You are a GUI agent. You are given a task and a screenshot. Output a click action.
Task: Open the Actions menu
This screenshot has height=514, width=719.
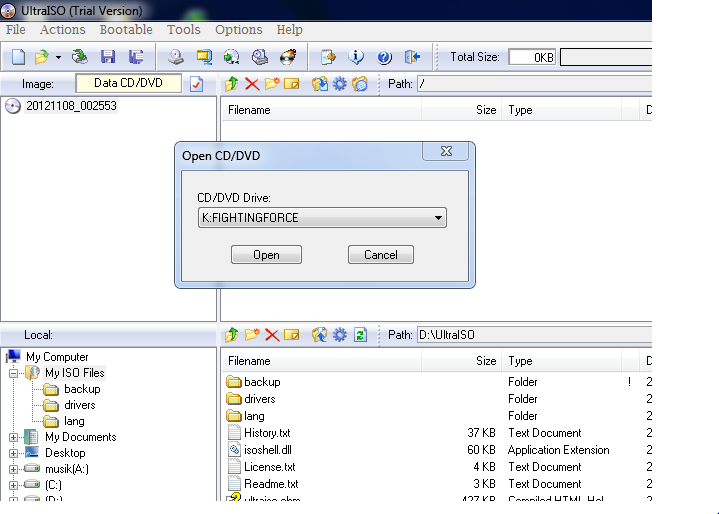62,30
